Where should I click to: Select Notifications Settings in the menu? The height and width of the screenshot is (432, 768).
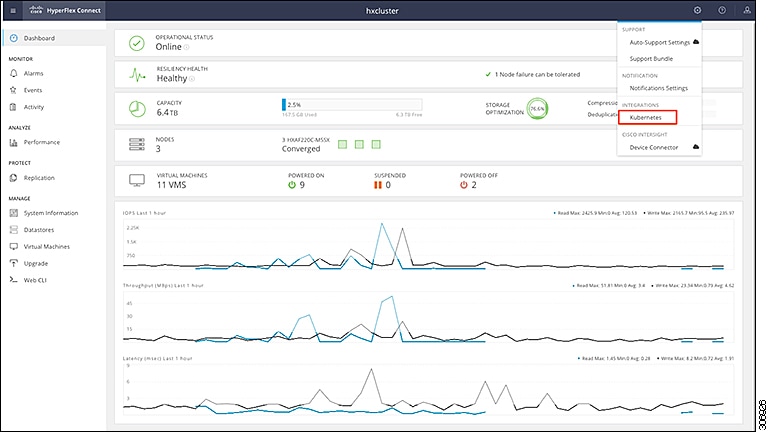point(658,88)
